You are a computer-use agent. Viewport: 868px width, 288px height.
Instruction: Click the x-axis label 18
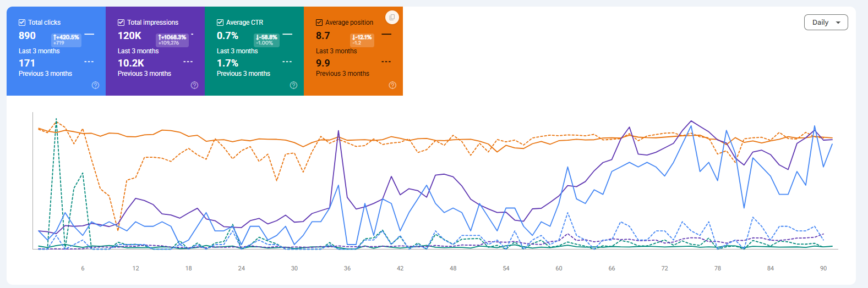(189, 268)
